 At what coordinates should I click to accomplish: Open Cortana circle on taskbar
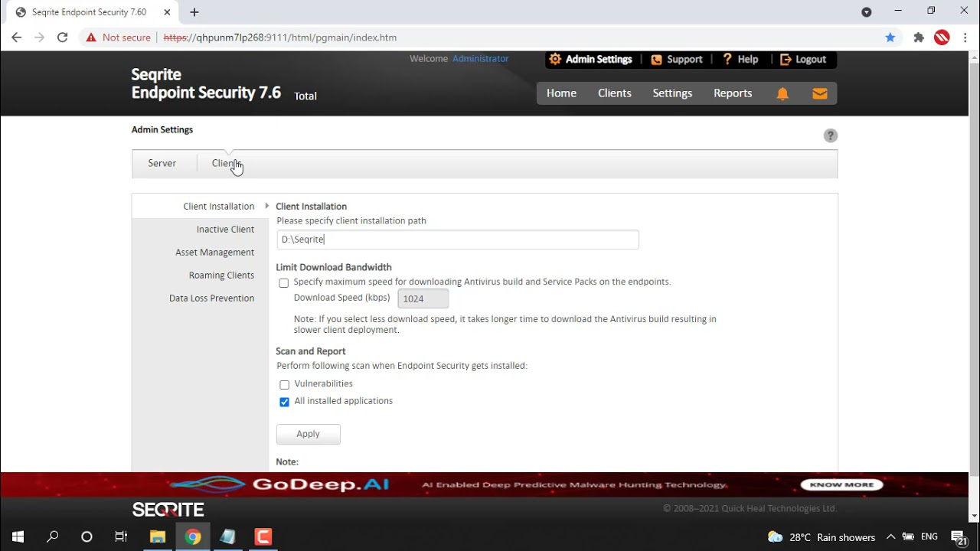(87, 536)
